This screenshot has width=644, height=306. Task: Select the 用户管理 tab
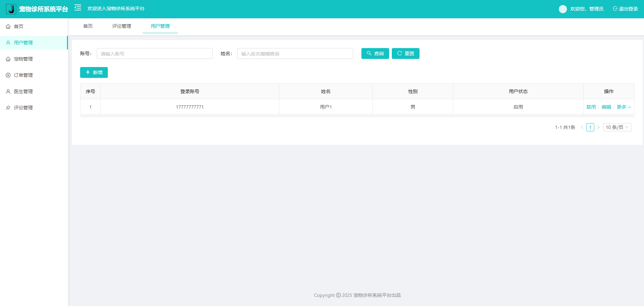click(x=160, y=26)
